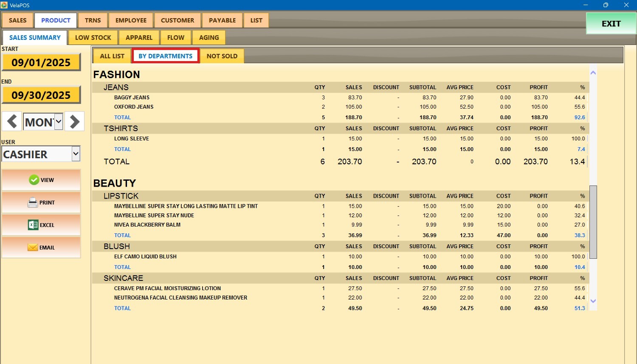Click the Email envelope icon
Image resolution: width=637 pixels, height=364 pixels.
[x=33, y=247]
